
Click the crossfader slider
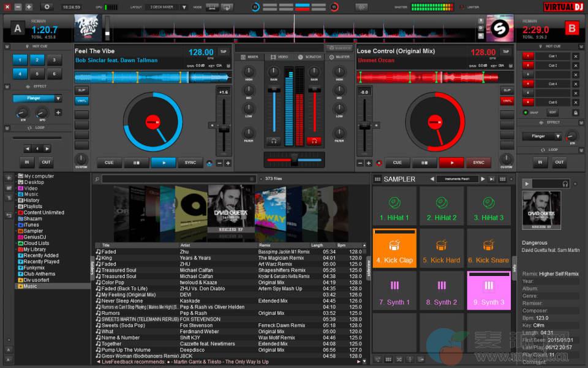tap(295, 159)
